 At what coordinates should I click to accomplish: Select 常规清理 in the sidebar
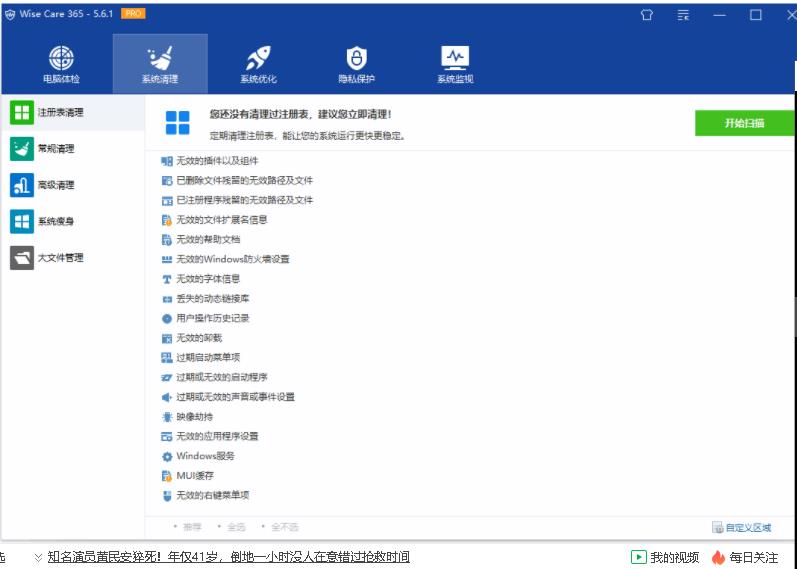point(73,148)
